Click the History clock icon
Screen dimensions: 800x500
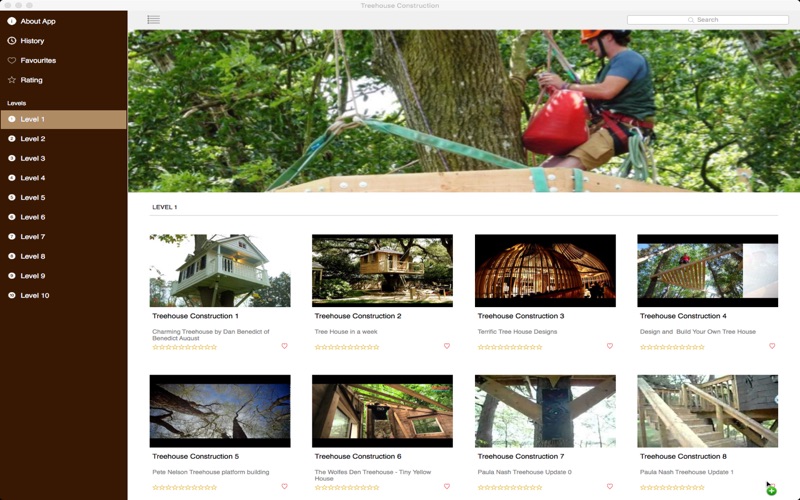(x=12, y=41)
